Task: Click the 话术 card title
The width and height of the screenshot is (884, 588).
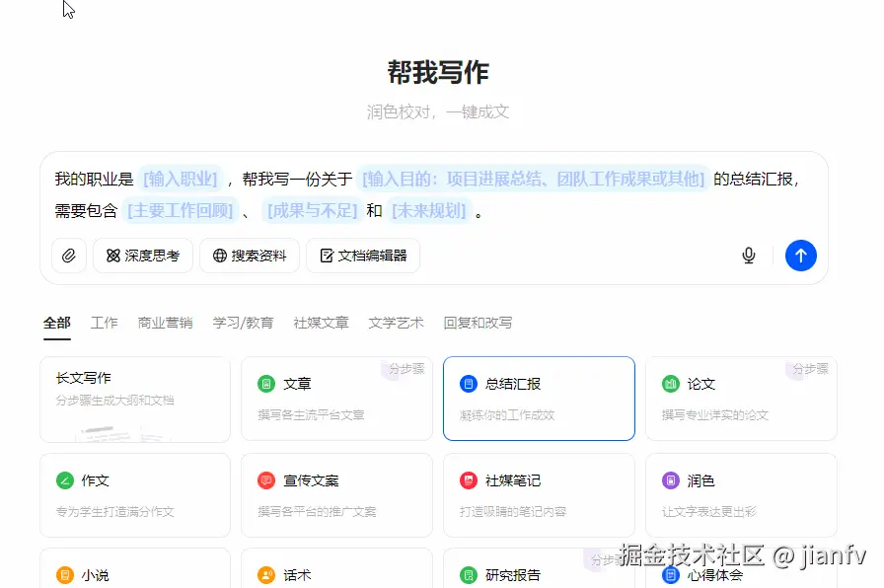Action: click(x=297, y=575)
